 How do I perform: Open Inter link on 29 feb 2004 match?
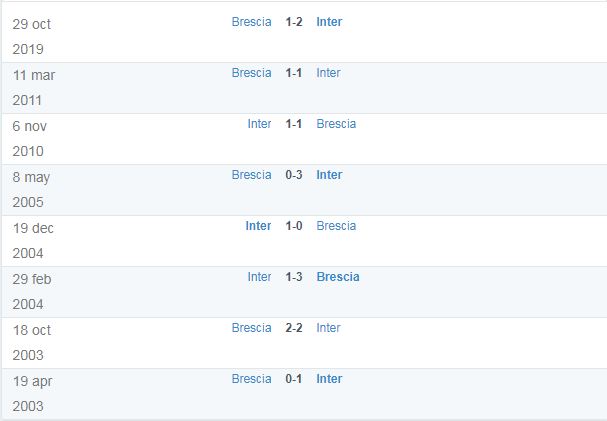click(259, 277)
